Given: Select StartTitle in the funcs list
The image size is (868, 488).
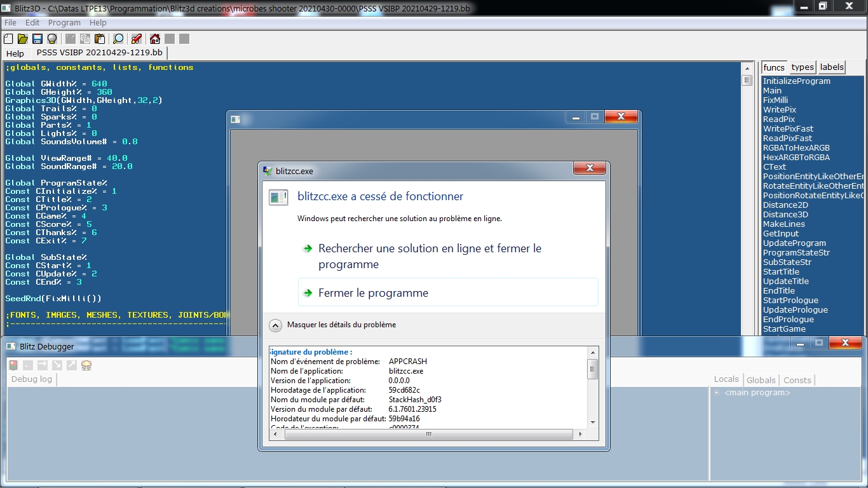Looking at the screenshot, I should 781,272.
